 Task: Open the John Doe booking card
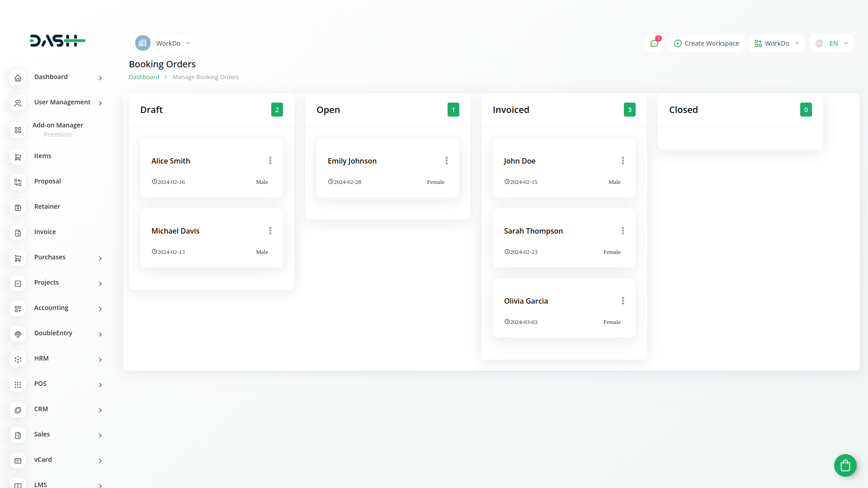(x=519, y=161)
